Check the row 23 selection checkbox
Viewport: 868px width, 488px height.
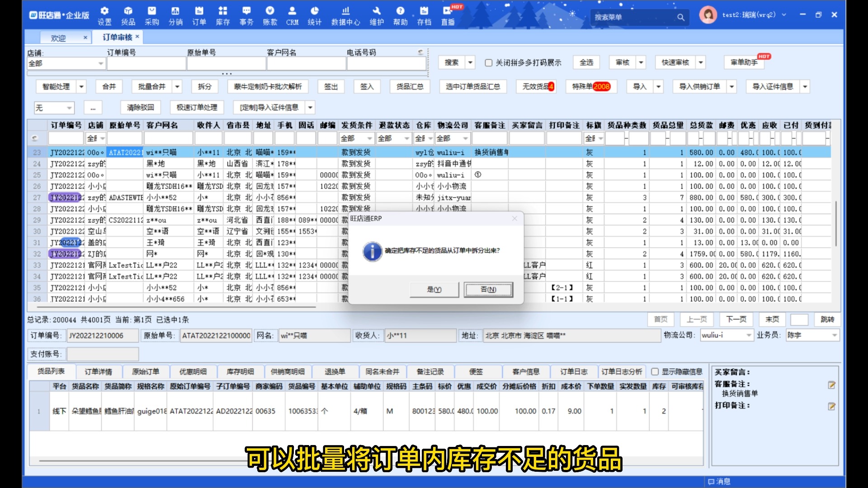click(x=37, y=152)
